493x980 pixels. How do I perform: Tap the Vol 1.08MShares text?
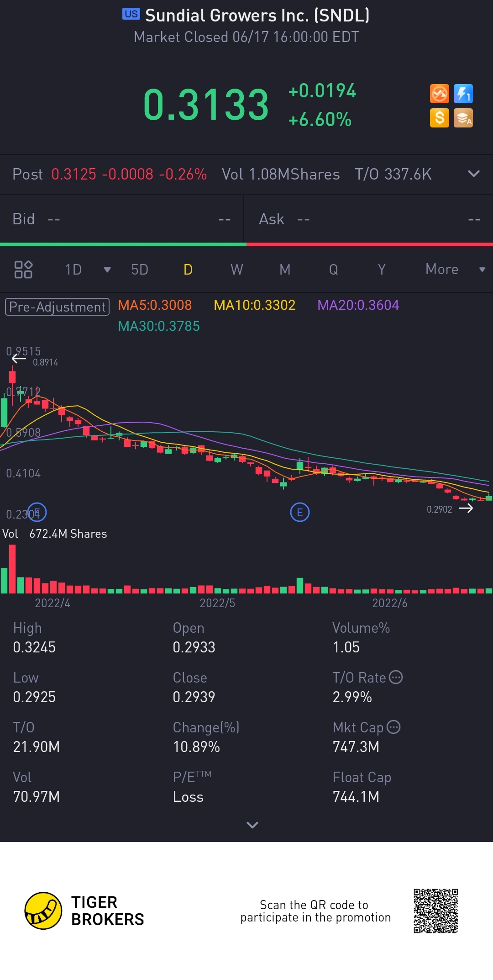coord(281,174)
